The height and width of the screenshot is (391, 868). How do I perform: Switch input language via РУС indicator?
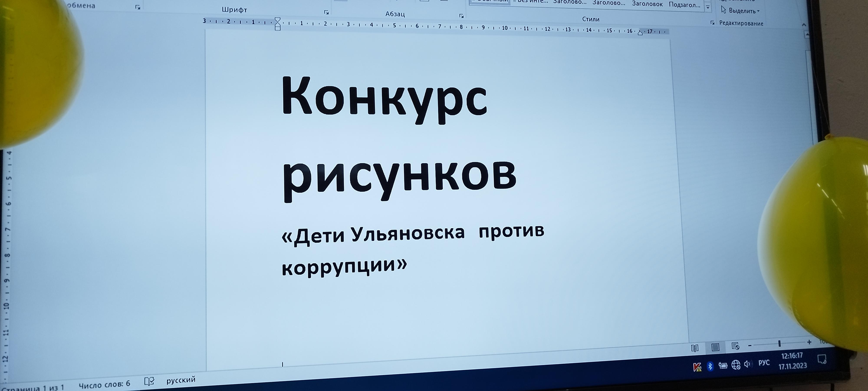click(764, 363)
